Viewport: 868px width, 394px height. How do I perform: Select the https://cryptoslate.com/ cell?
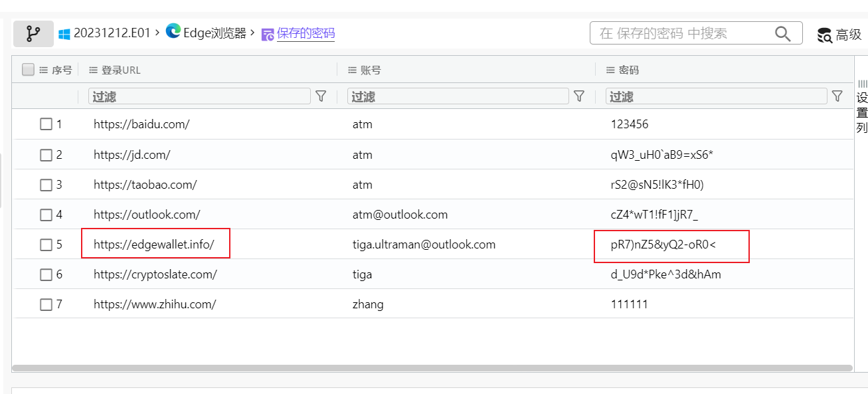click(x=155, y=274)
